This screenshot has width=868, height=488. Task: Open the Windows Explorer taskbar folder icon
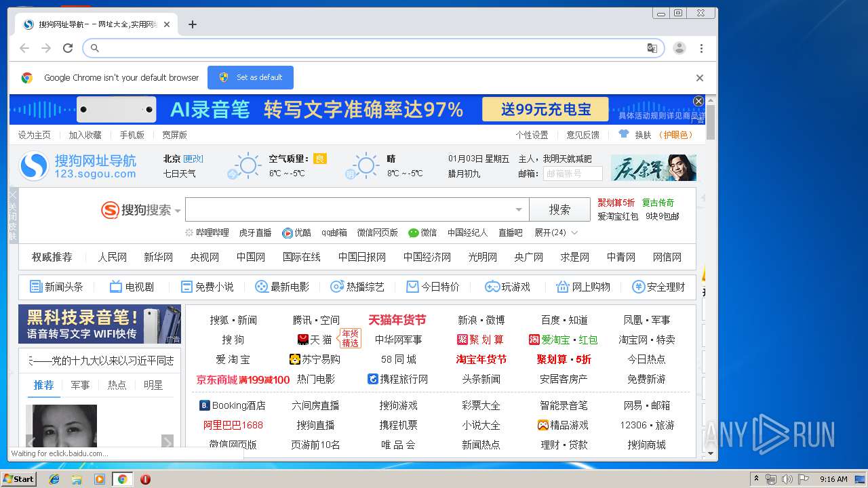tap(77, 479)
